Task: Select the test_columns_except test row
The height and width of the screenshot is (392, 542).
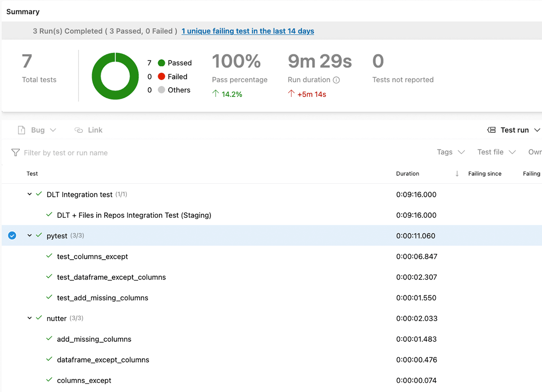Action: [x=92, y=257]
